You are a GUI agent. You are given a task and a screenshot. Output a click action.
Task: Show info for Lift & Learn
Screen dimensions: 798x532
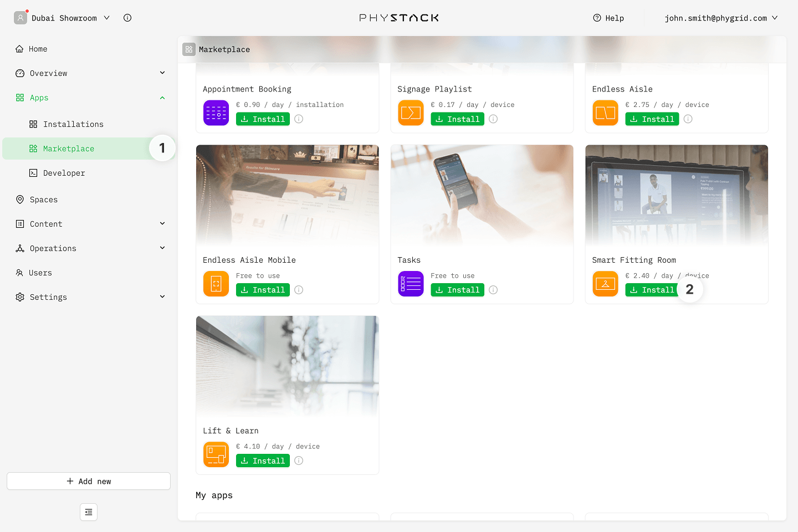[x=299, y=461]
